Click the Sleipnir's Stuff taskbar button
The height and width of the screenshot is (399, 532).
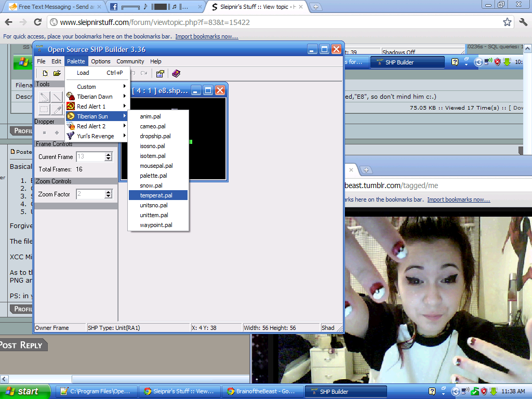(179, 392)
